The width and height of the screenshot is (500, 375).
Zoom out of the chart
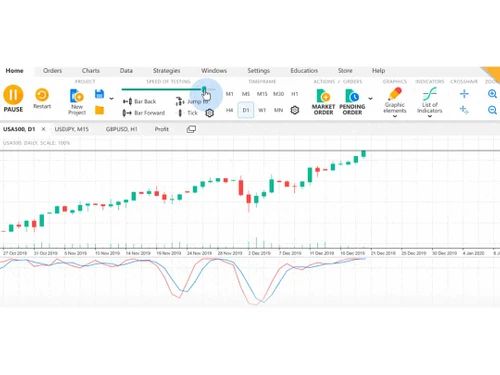tap(492, 110)
